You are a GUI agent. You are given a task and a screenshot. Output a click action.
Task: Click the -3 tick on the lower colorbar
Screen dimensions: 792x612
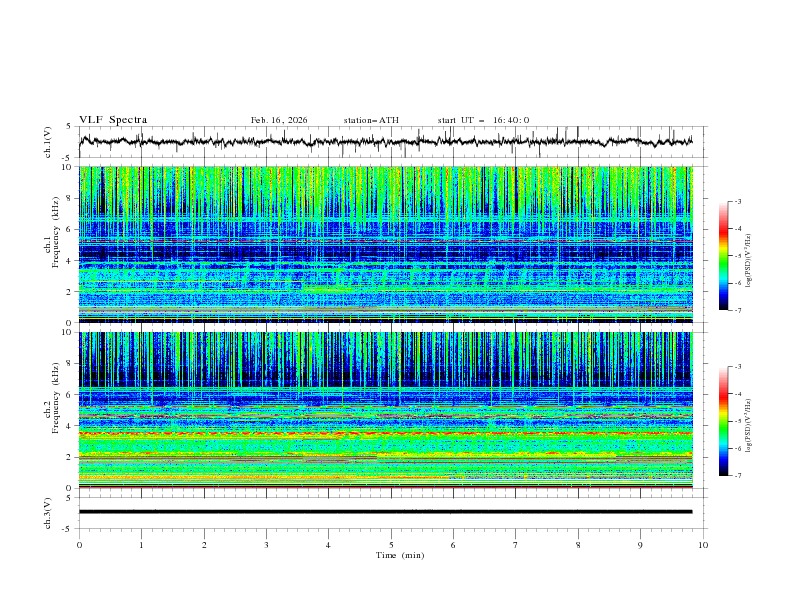[x=738, y=368]
